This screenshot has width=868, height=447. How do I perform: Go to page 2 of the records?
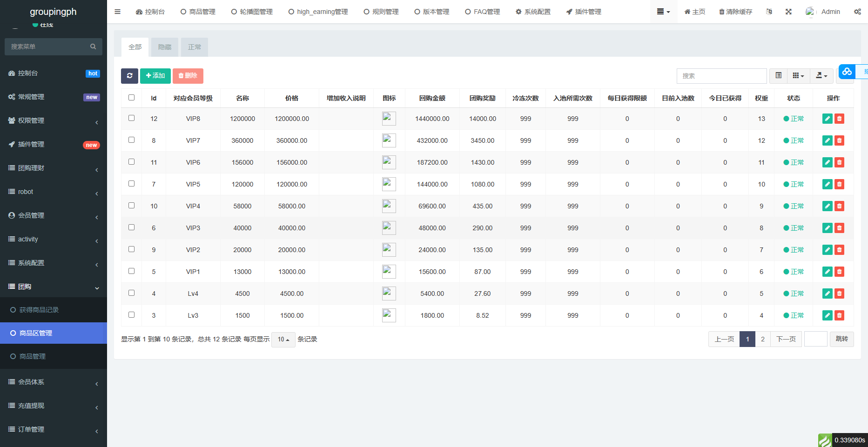[762, 339]
